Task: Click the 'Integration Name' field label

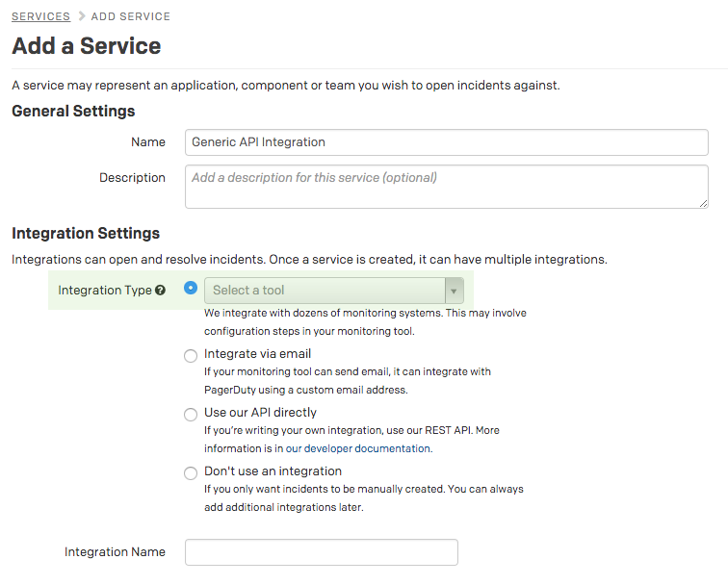Action: click(115, 552)
